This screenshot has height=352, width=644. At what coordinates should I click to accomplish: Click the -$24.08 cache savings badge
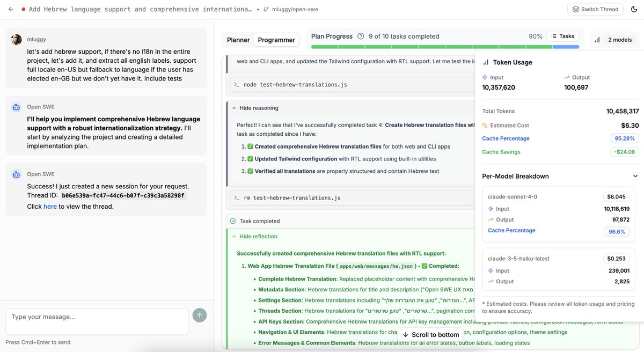[x=625, y=152]
